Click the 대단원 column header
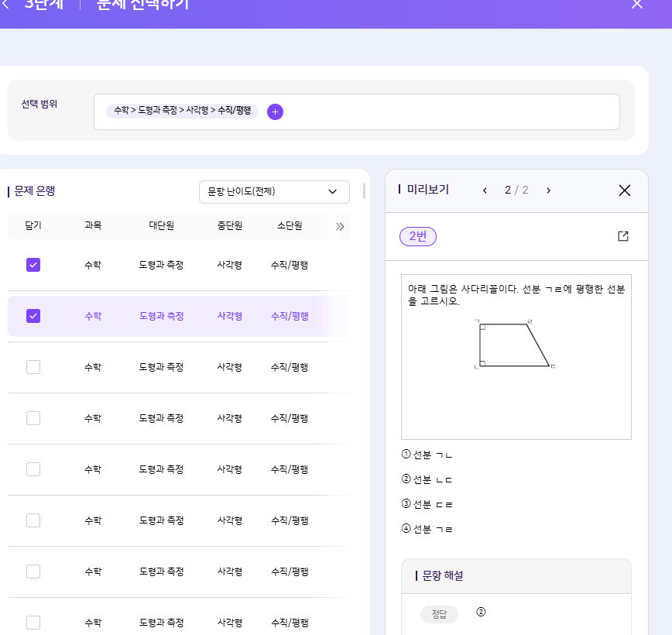 [161, 226]
